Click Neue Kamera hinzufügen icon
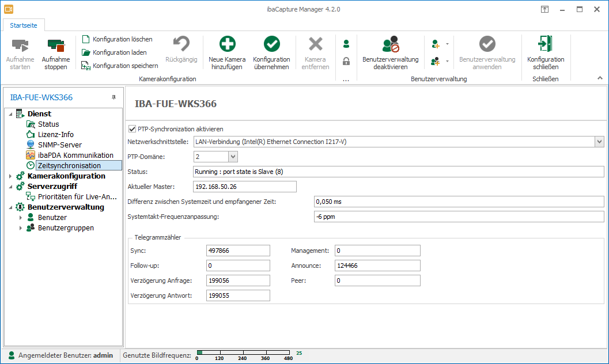This screenshot has width=609, height=364. coord(227,45)
